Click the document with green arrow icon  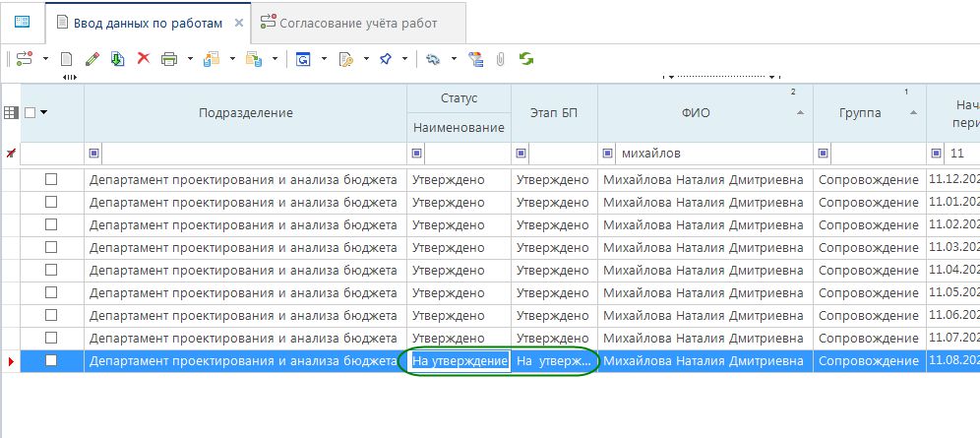tap(117, 59)
